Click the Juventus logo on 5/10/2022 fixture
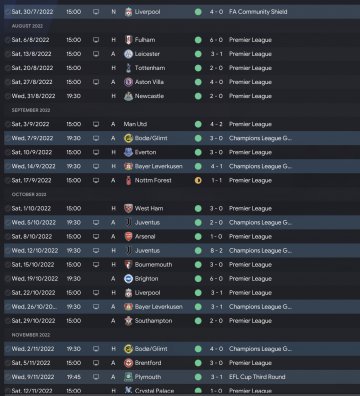The height and width of the screenshot is (396, 360). (x=128, y=222)
